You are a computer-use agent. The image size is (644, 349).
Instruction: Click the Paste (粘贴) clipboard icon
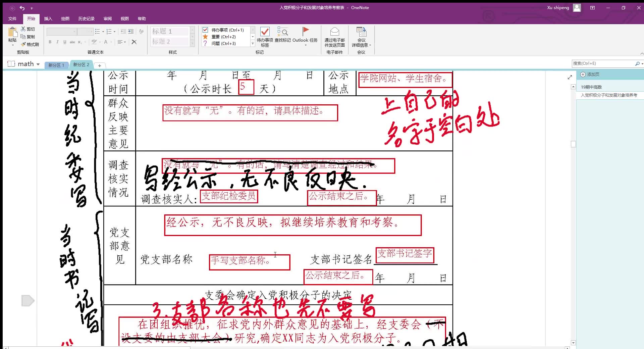point(13,32)
